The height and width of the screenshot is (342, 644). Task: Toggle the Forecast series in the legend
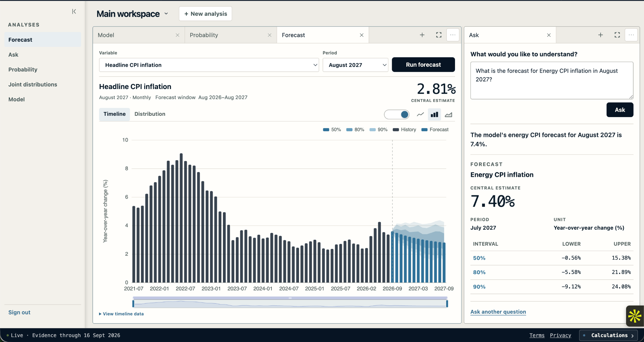pos(435,130)
